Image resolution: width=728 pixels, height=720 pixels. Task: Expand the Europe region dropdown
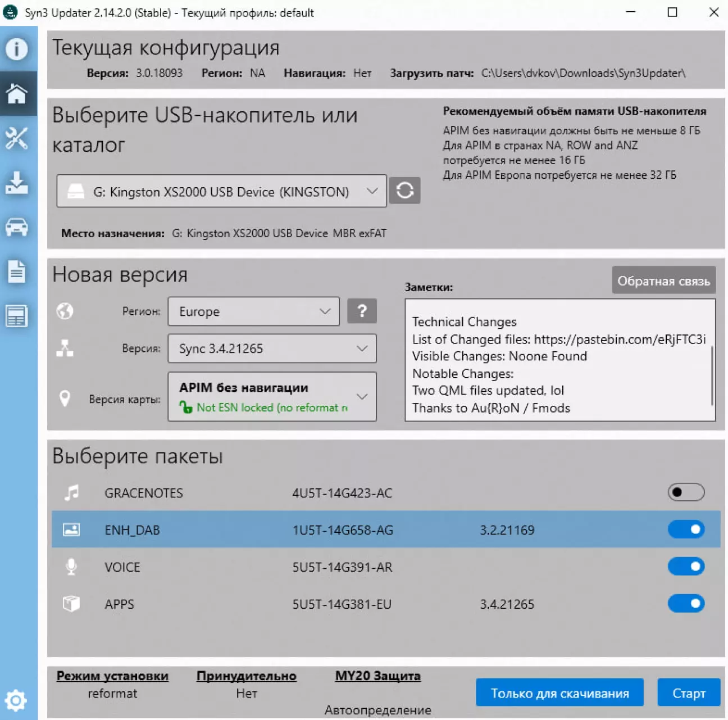pos(253,311)
